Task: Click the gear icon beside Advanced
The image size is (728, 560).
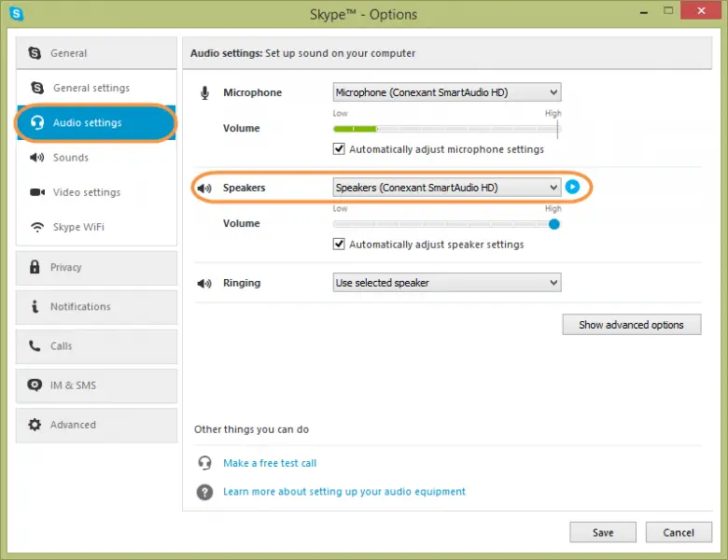Action: pyautogui.click(x=35, y=425)
